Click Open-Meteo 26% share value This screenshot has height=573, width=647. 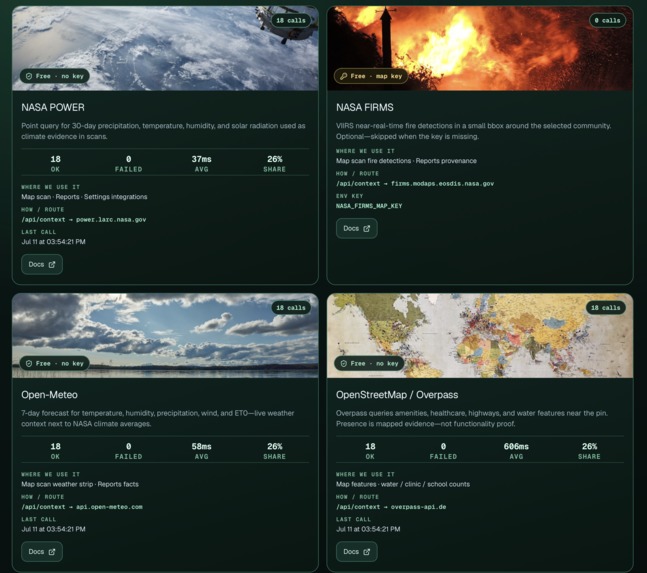(x=274, y=447)
